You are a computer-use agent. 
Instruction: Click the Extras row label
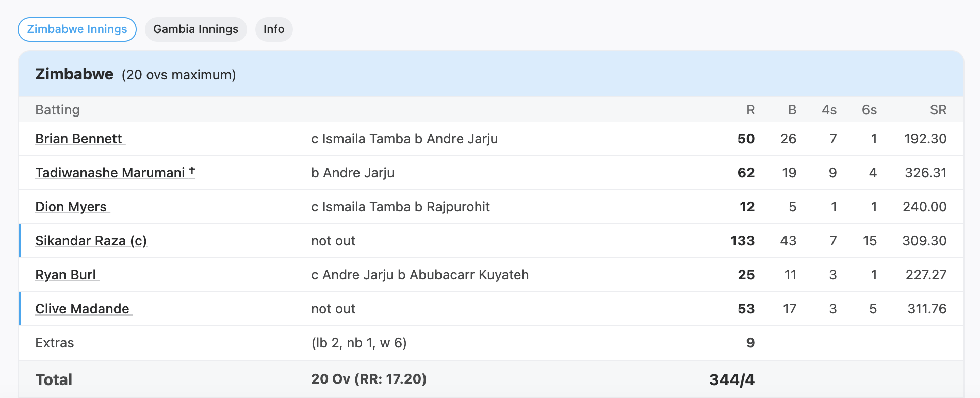pos(55,343)
